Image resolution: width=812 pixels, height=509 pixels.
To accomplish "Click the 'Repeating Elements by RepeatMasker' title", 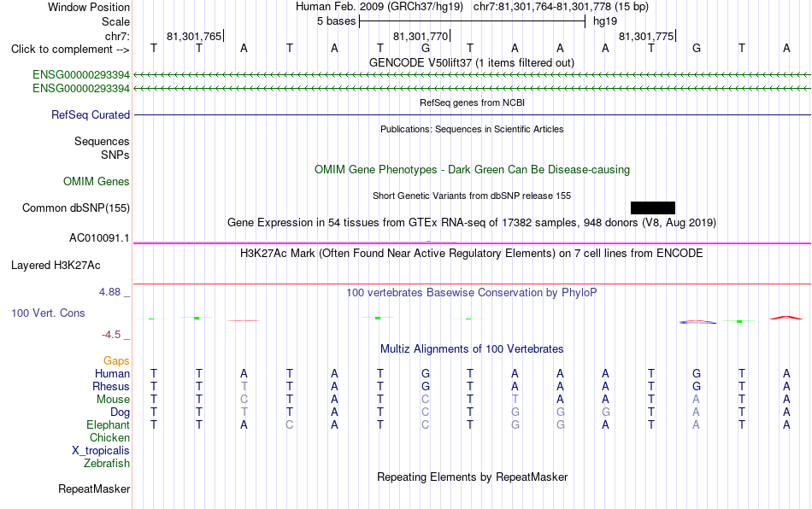I will (x=472, y=477).
